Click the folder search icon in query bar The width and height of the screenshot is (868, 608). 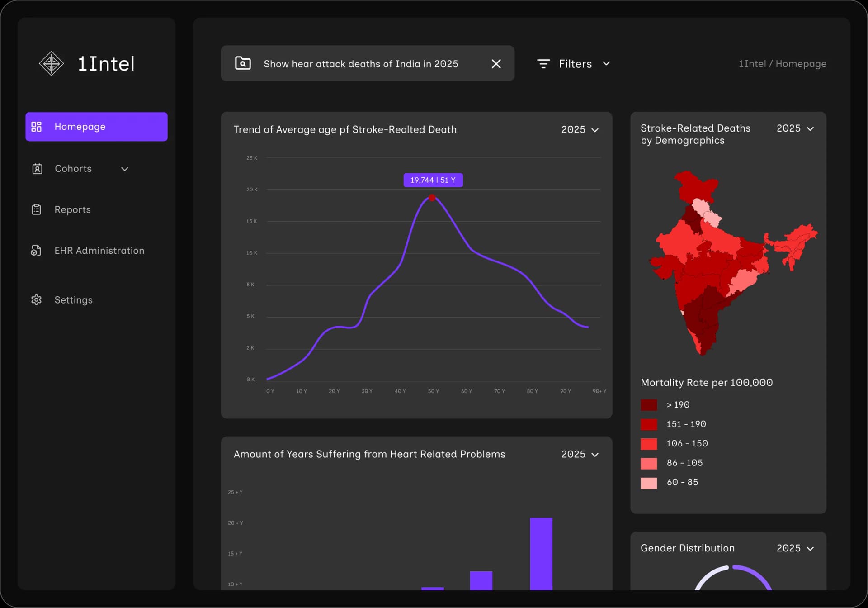click(x=243, y=63)
